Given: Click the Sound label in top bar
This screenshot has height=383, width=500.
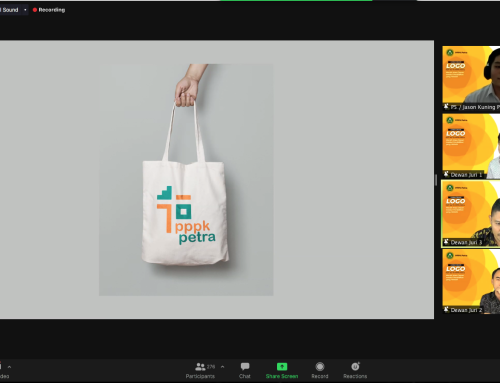Looking at the screenshot, I should click(x=10, y=10).
